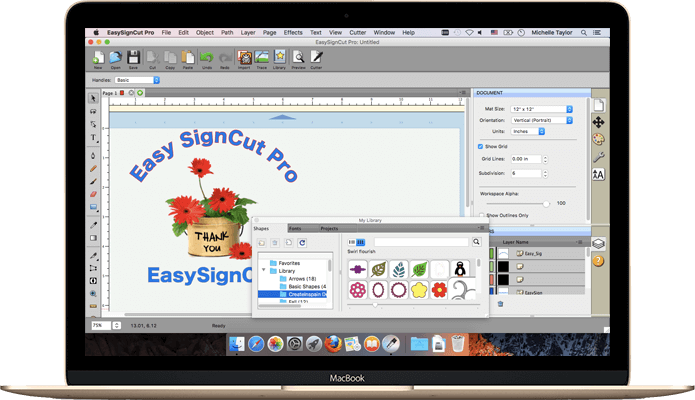
Task: Click the Paste toolbar icon
Action: coord(188,58)
